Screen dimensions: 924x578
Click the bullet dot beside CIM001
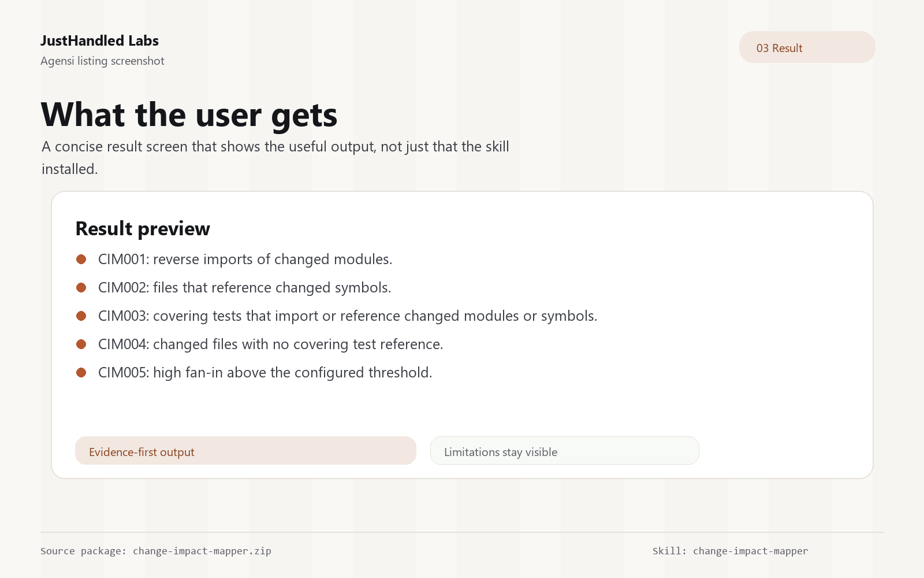[81, 260]
